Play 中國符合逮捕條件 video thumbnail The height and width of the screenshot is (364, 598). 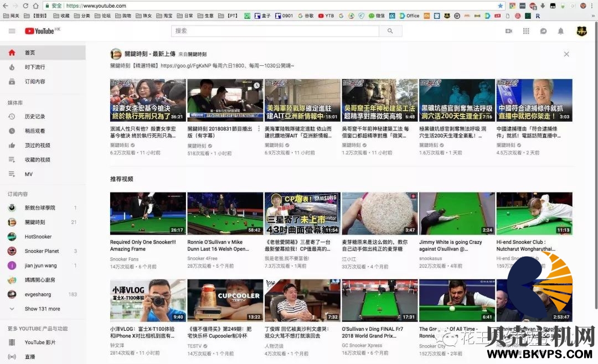tap(534, 100)
